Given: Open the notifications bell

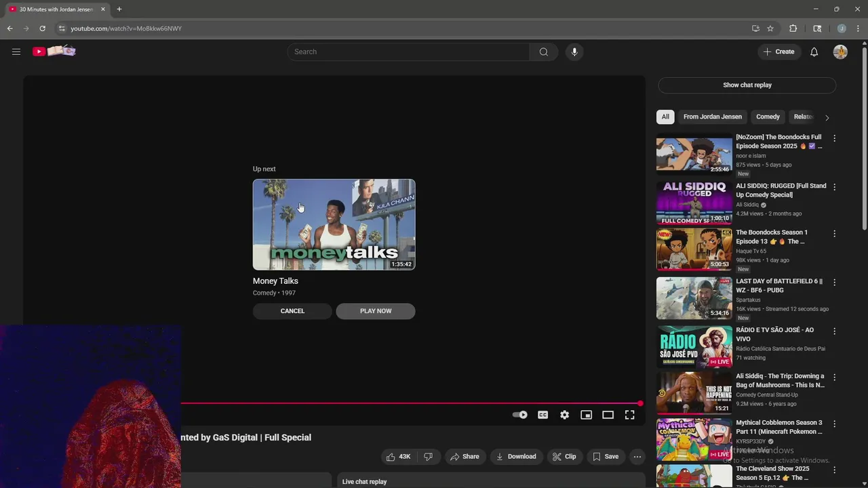Looking at the screenshot, I should [814, 52].
